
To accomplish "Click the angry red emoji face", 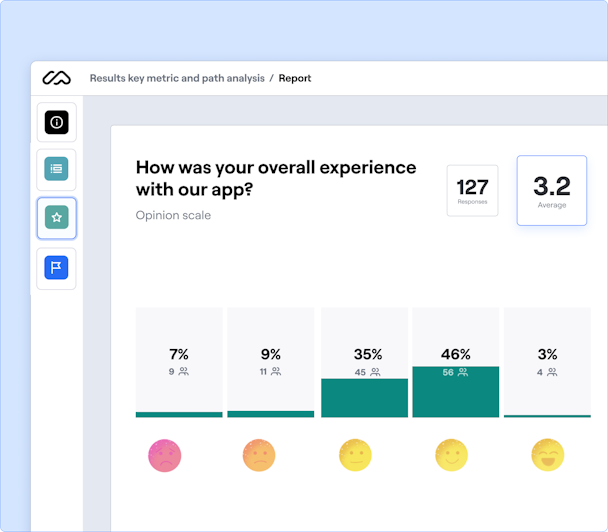I will coord(163,456).
